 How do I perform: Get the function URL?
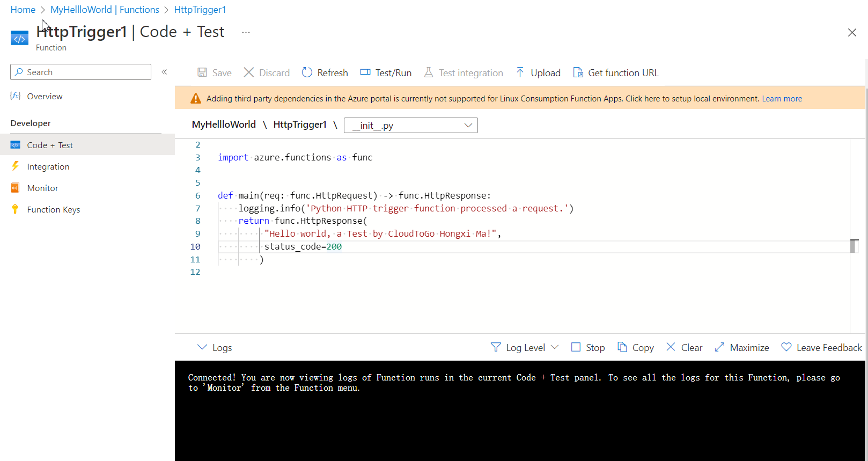coord(615,72)
